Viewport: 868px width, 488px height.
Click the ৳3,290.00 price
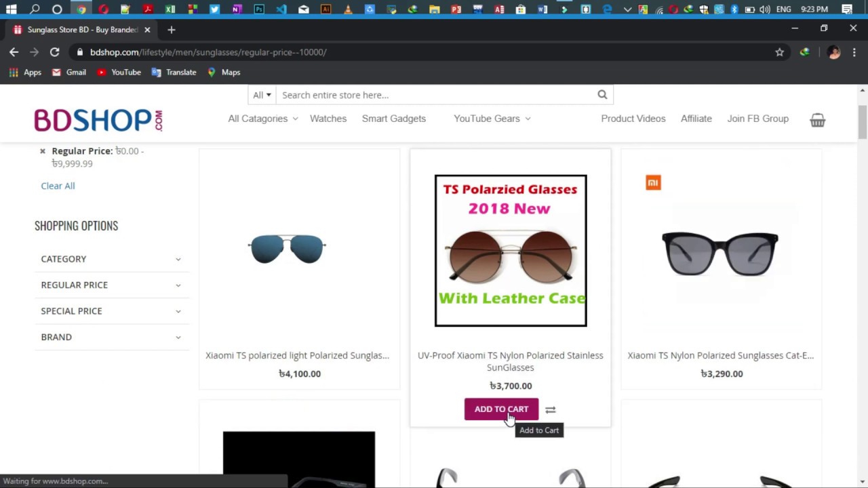pos(722,373)
